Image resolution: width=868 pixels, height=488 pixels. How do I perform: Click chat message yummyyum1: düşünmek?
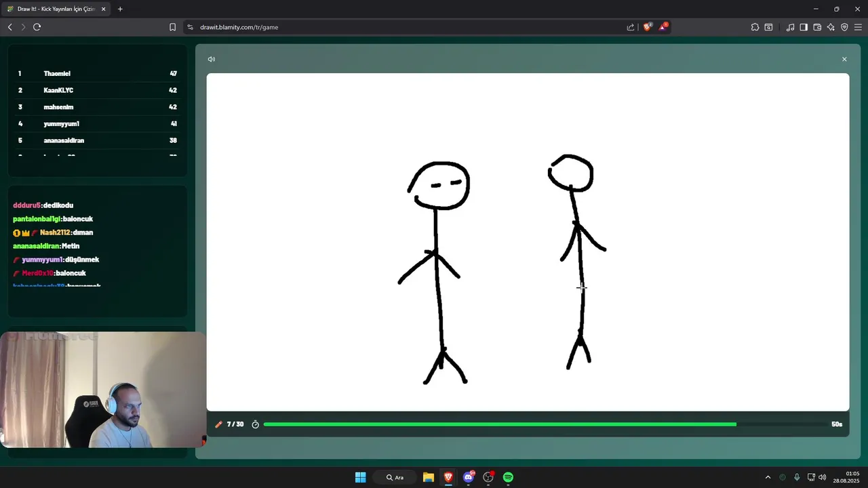(56, 260)
